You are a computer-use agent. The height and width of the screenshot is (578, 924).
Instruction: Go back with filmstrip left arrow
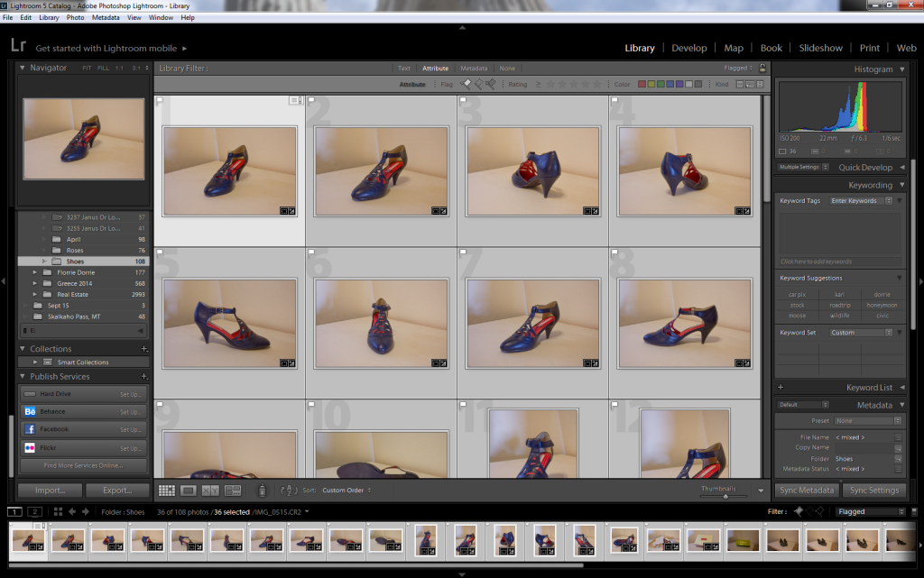pos(72,512)
